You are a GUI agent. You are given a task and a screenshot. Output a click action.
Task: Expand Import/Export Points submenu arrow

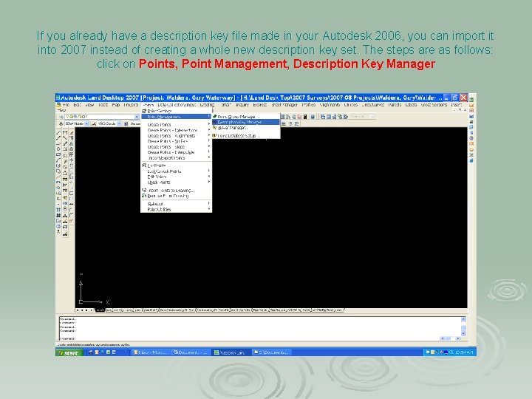point(209,157)
